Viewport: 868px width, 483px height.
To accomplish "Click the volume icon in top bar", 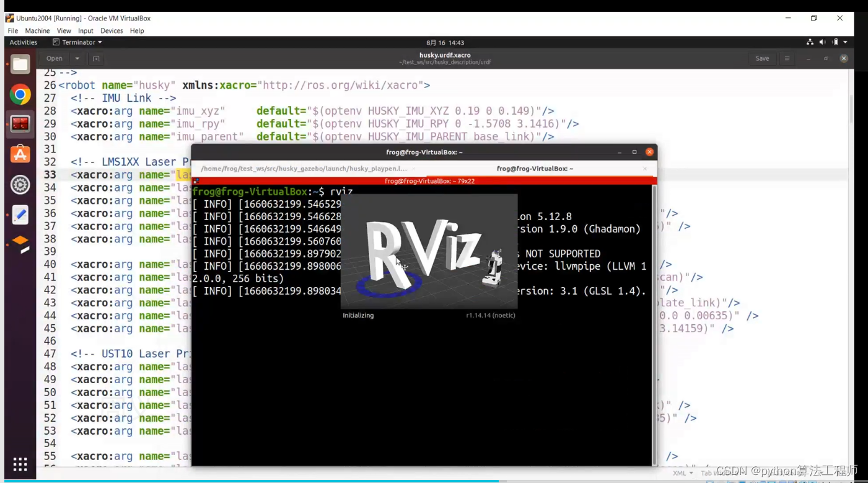I will point(822,42).
